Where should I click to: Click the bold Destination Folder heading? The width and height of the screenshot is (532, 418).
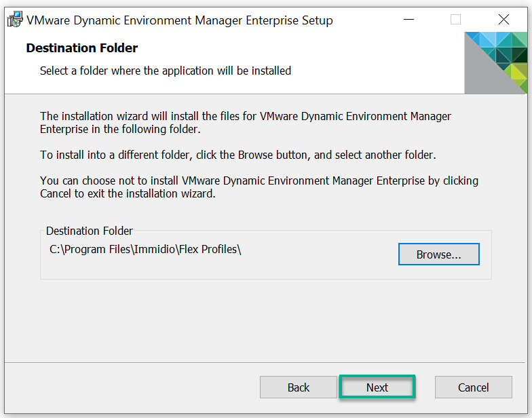[81, 48]
